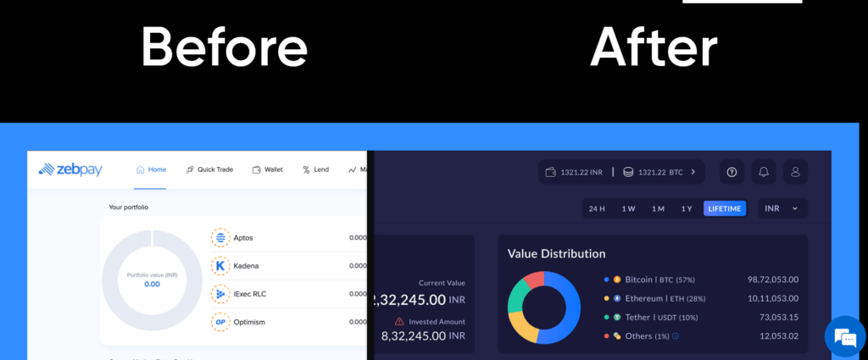868x360 pixels.
Task: Open the notifications bell icon
Action: tap(764, 172)
